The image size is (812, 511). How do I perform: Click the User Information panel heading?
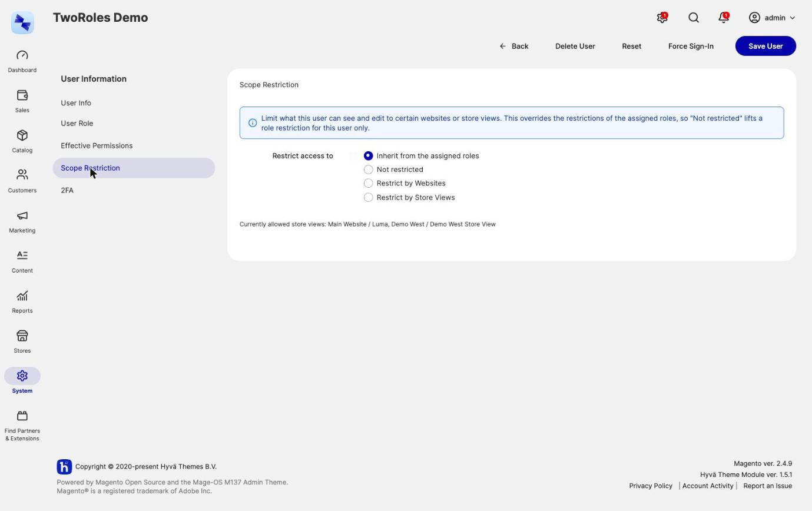coord(94,79)
